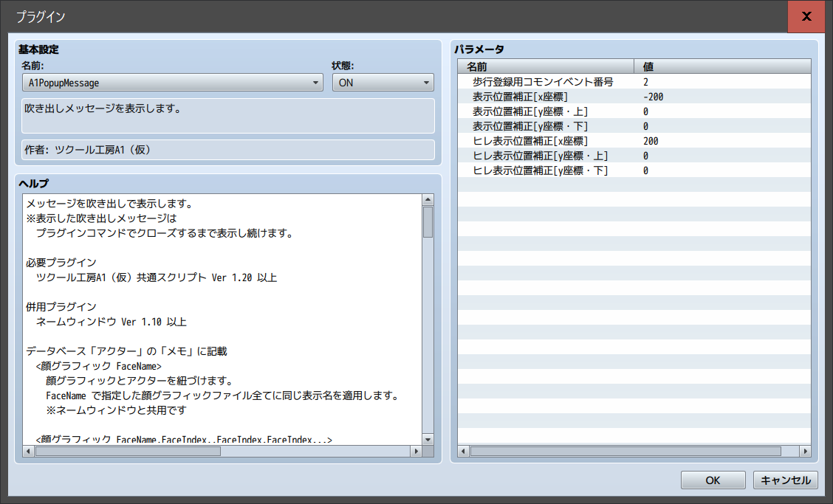Click help line <顔グラフィック FaceName>
The width and height of the screenshot is (833, 504).
point(99,366)
